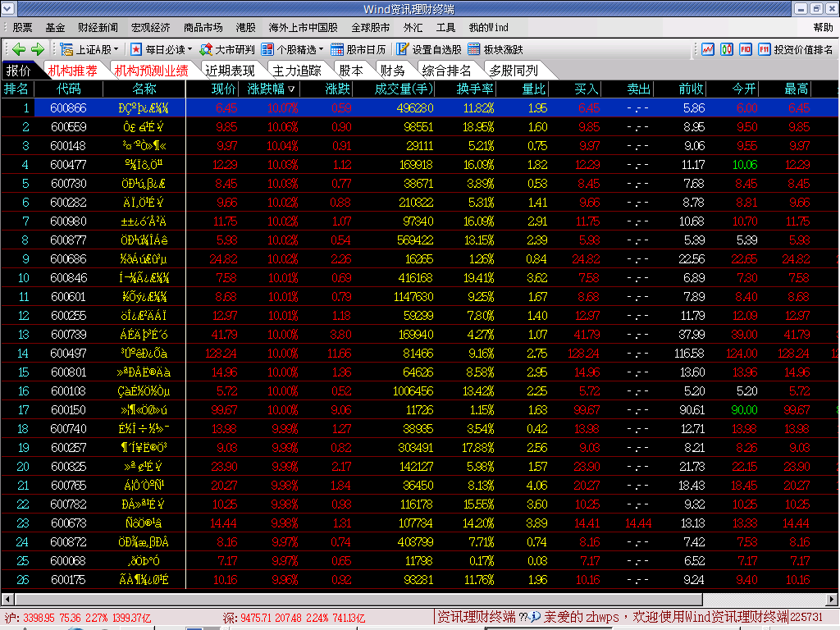
Task: Switch to the 股本 tab
Action: 351,71
